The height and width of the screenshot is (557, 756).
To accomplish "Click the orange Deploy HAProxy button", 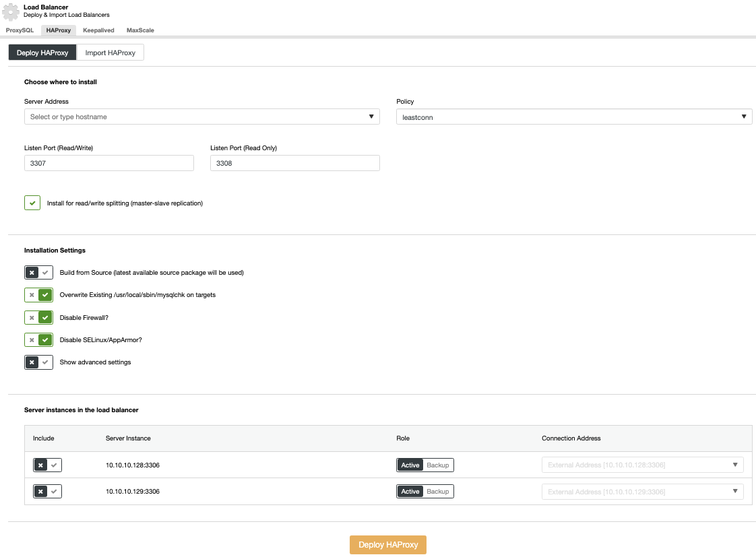I will 388,544.
